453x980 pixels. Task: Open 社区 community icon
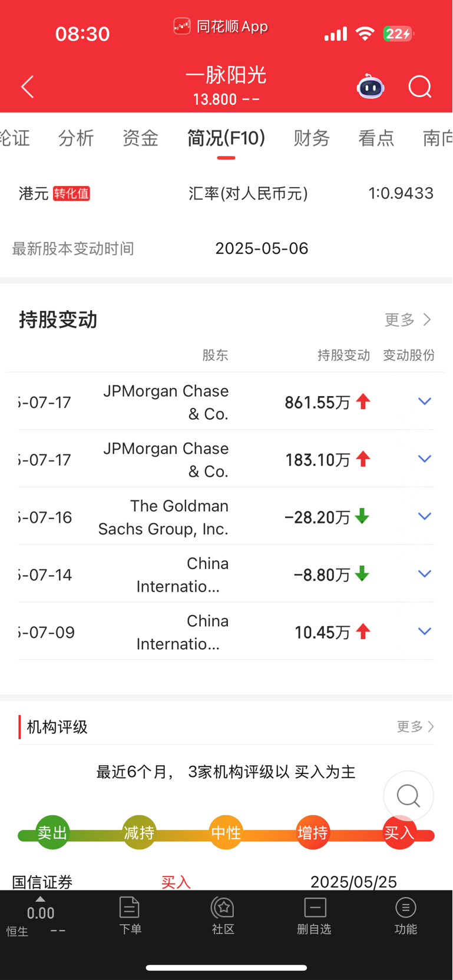(x=223, y=915)
